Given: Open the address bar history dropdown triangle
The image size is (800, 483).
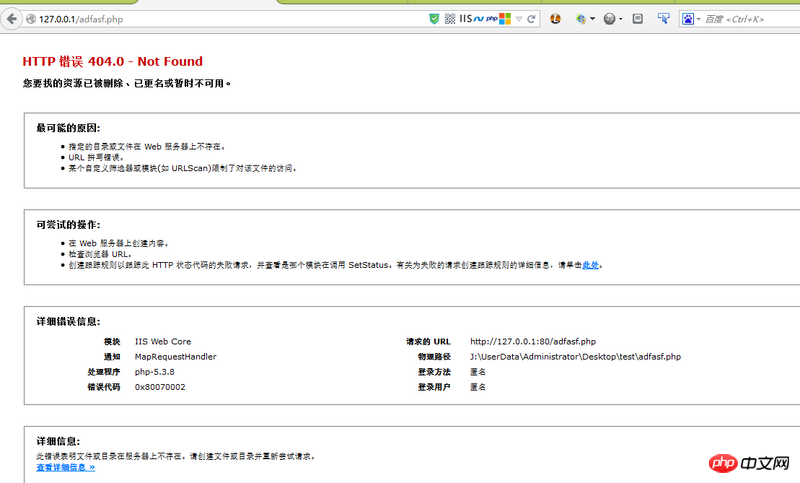Looking at the screenshot, I should pos(519,19).
